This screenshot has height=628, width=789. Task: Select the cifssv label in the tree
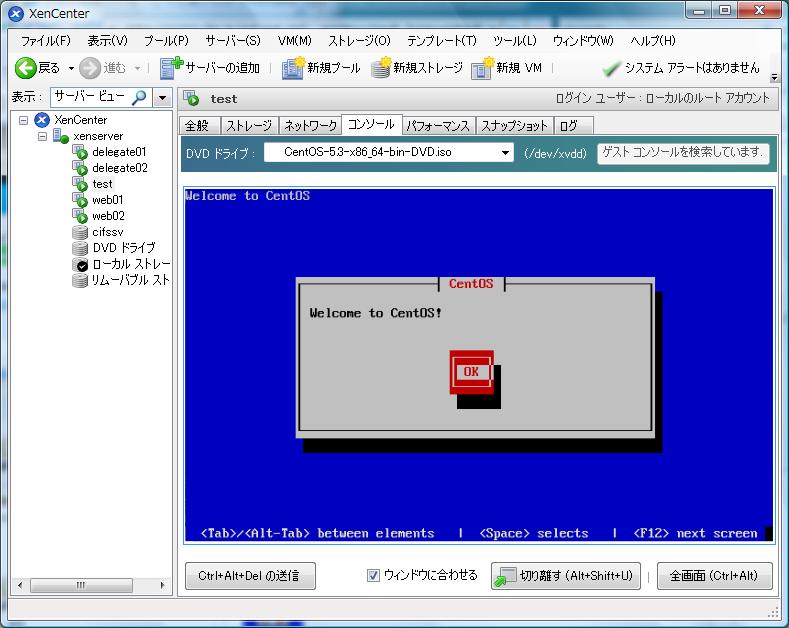coord(108,232)
